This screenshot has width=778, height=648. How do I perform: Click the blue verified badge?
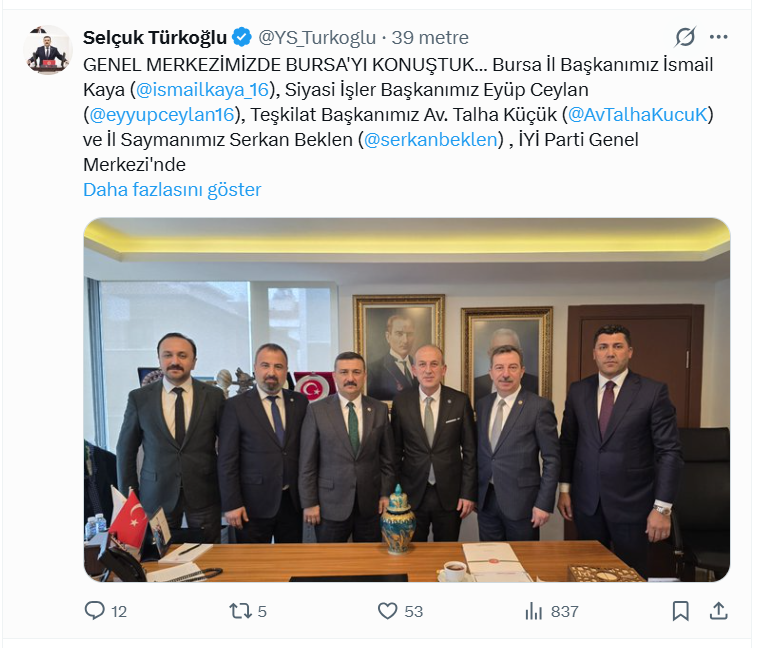click(242, 37)
